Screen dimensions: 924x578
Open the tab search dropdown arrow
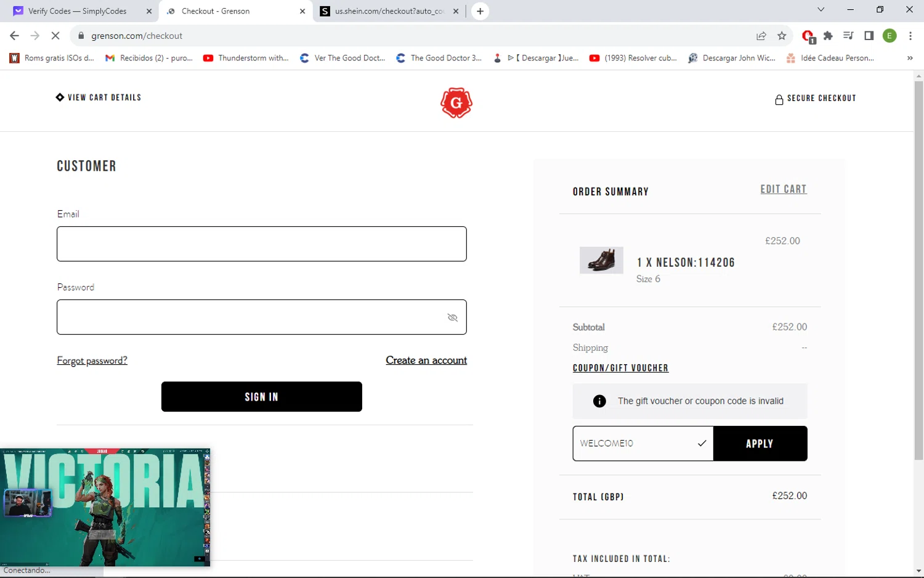tap(821, 10)
